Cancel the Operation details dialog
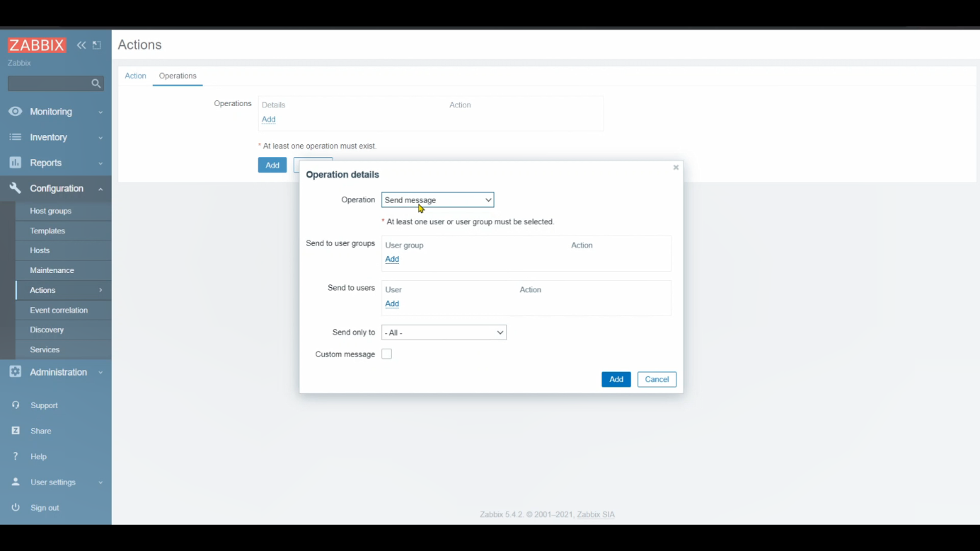The width and height of the screenshot is (980, 551). click(657, 379)
